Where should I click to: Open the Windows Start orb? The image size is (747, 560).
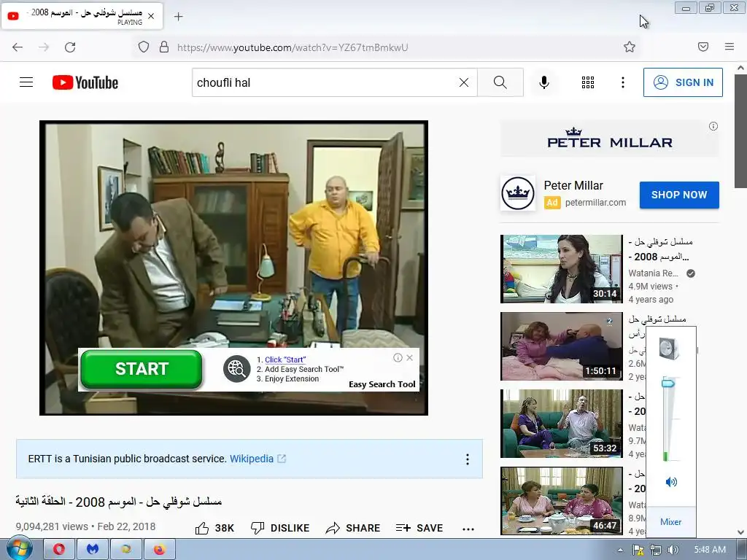tap(19, 548)
